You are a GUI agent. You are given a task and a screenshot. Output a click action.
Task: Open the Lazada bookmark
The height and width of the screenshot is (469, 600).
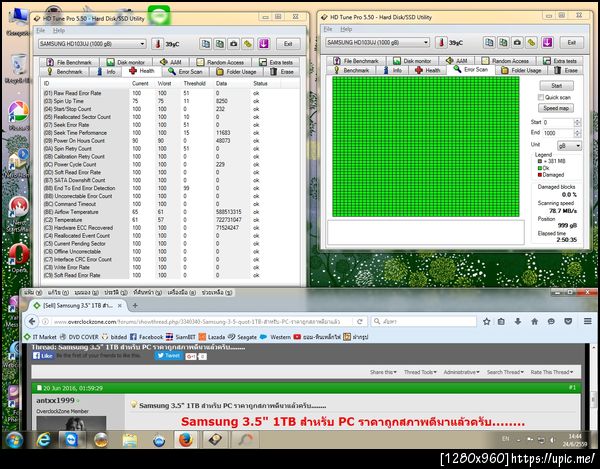(212, 337)
